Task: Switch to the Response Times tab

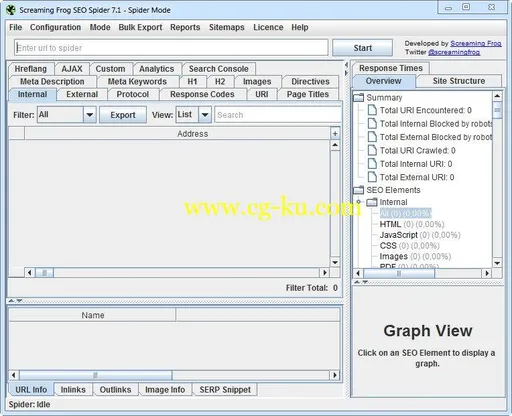Action: (x=391, y=68)
